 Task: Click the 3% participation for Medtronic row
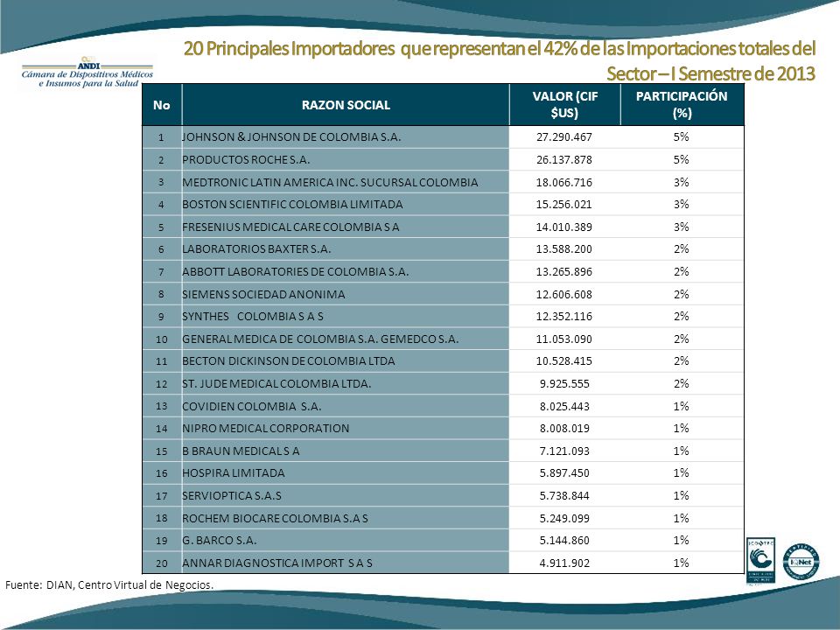682,182
